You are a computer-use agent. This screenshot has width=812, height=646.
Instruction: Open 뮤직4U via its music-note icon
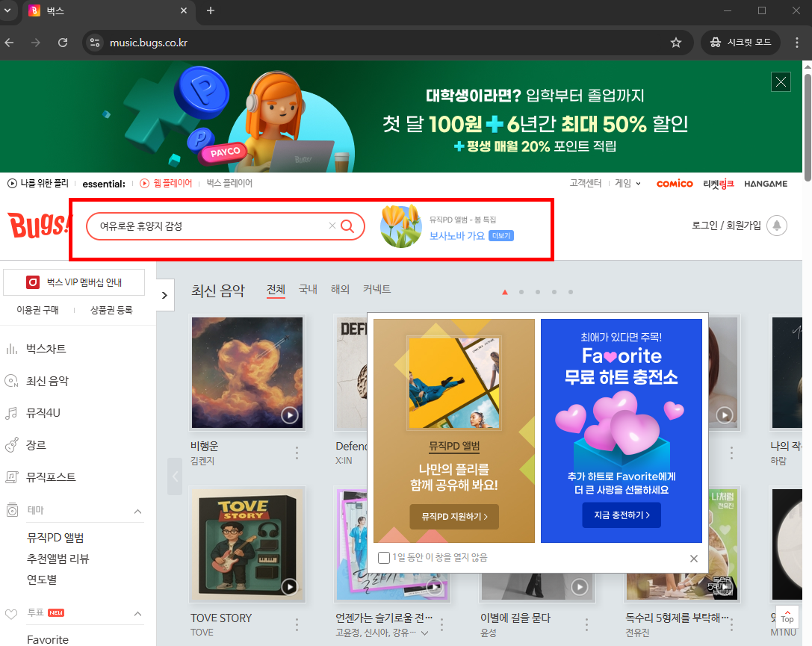10,412
